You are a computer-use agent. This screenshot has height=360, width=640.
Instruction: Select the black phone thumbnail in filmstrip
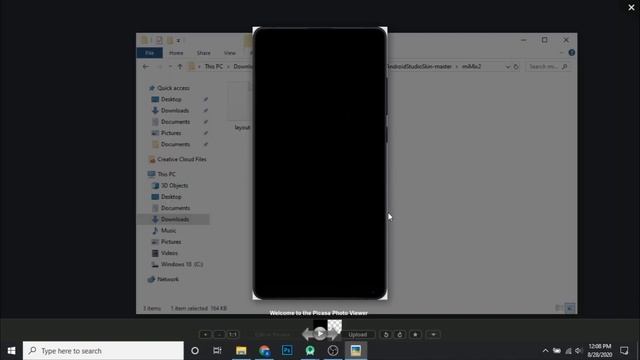[320, 323]
